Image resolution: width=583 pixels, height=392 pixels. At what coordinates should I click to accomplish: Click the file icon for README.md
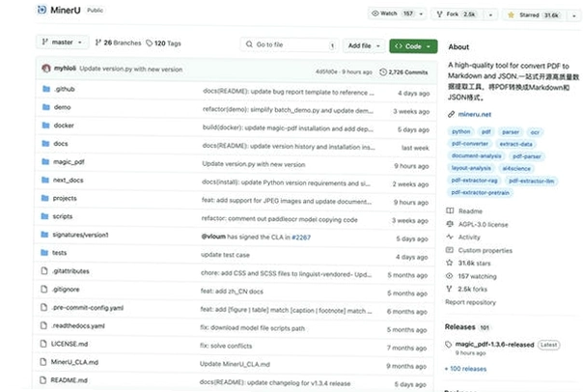point(43,379)
